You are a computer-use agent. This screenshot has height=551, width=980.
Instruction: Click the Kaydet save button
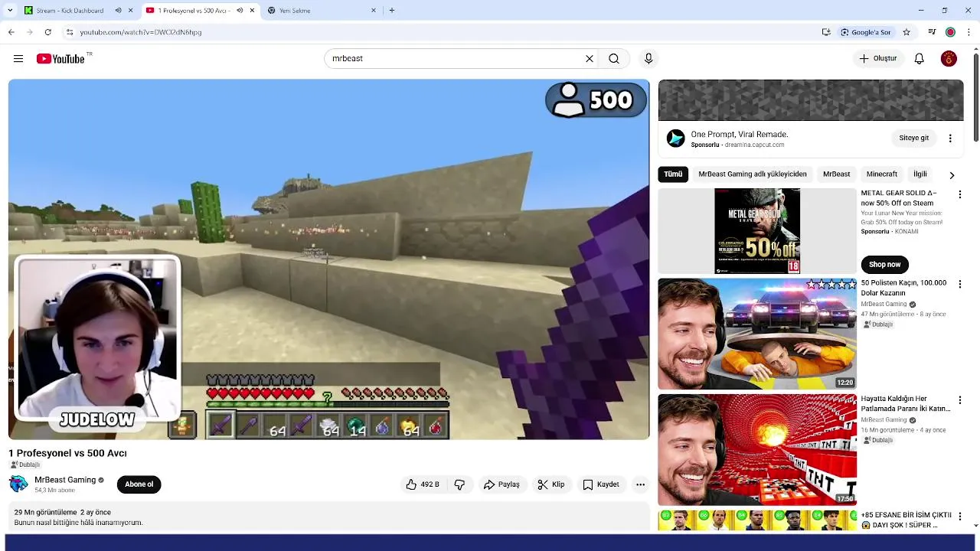point(601,484)
